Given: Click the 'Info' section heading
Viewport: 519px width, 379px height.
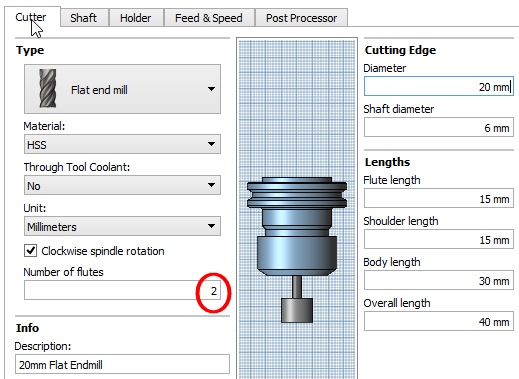Looking at the screenshot, I should tap(27, 328).
